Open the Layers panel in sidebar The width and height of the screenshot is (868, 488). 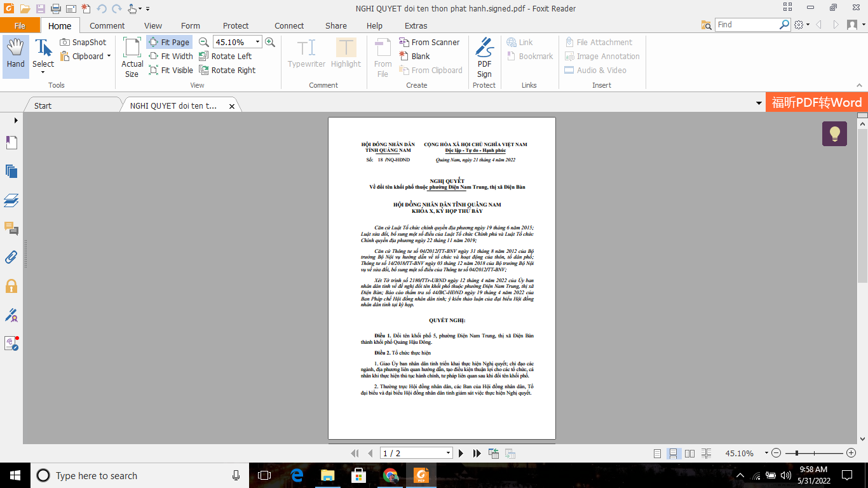11,200
